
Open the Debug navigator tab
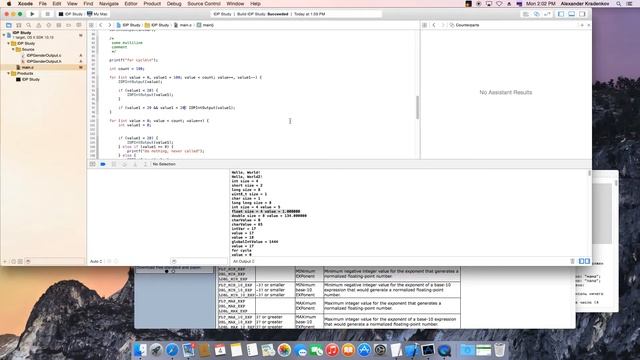[59, 25]
